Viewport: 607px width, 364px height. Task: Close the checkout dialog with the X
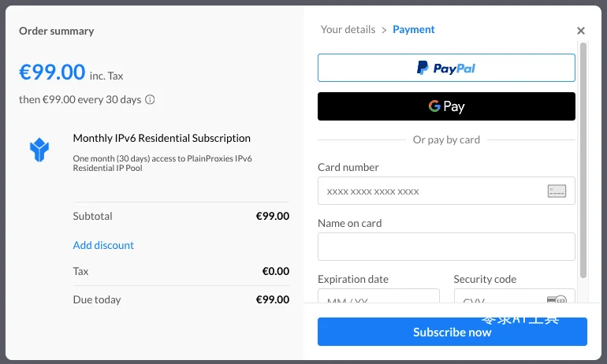coord(581,31)
